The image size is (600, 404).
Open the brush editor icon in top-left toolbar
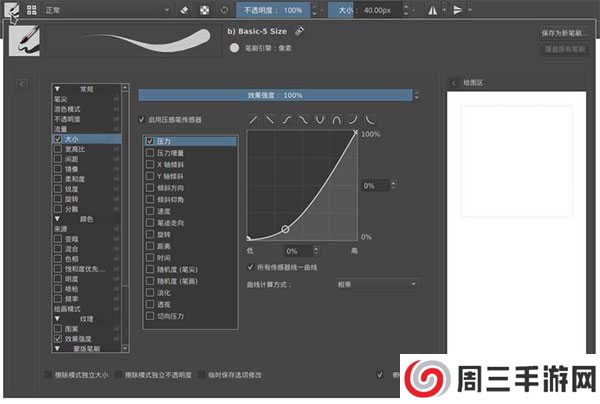(11, 8)
